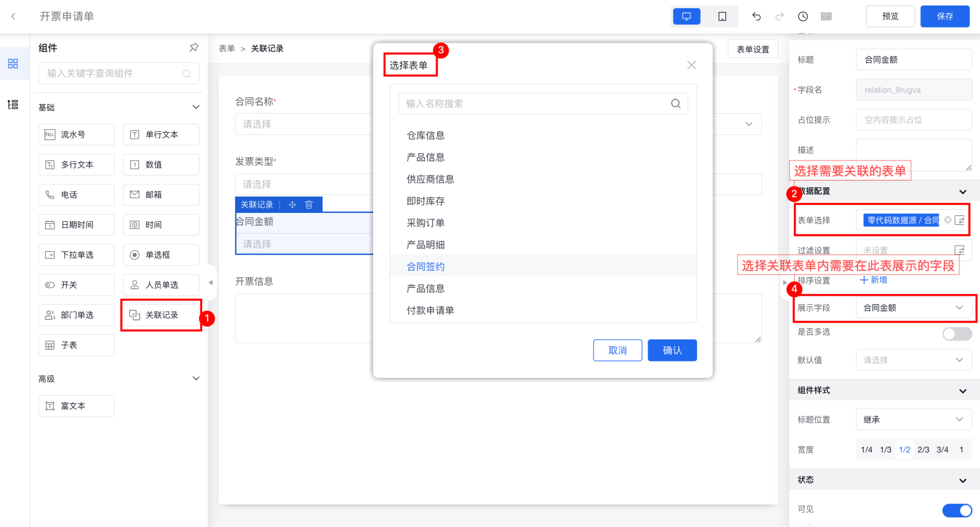Switch to tablet preview mode icon

tap(722, 16)
